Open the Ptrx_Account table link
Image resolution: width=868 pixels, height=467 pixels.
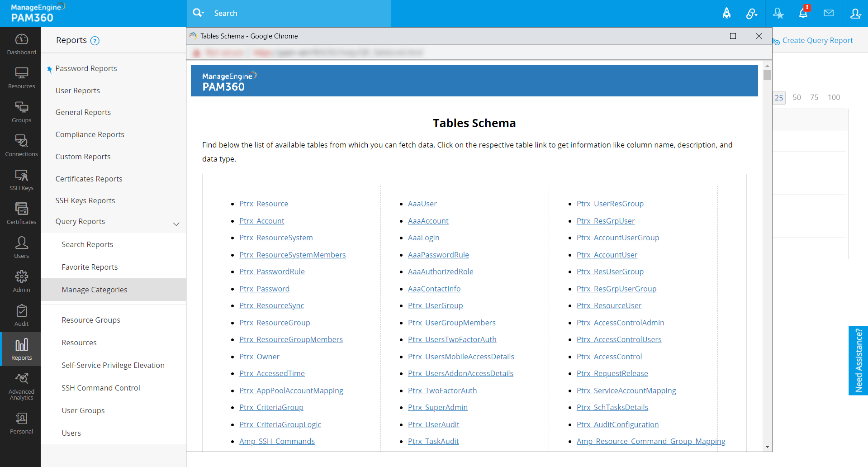point(262,221)
